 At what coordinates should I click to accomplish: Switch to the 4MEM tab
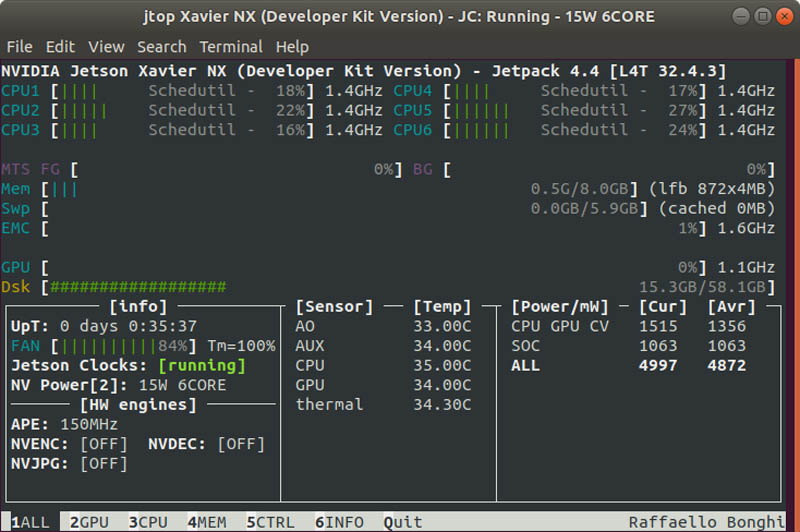point(207,522)
